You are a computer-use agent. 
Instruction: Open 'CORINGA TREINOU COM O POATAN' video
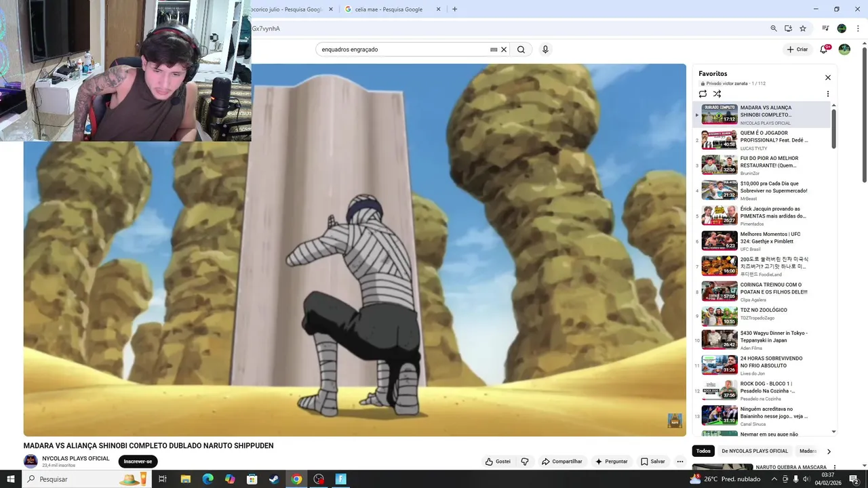click(762, 291)
